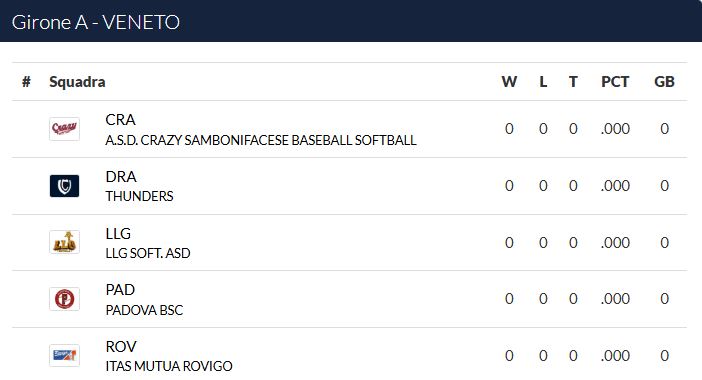Click the DRA team abbreviation
Image resolution: width=702 pixels, height=380 pixels.
pos(121,177)
